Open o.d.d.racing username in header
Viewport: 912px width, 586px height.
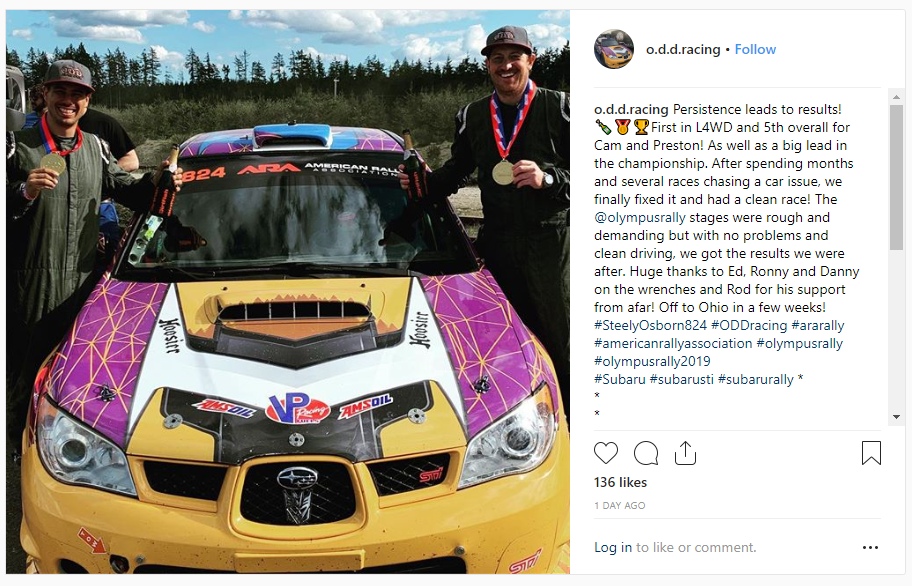[x=683, y=49]
